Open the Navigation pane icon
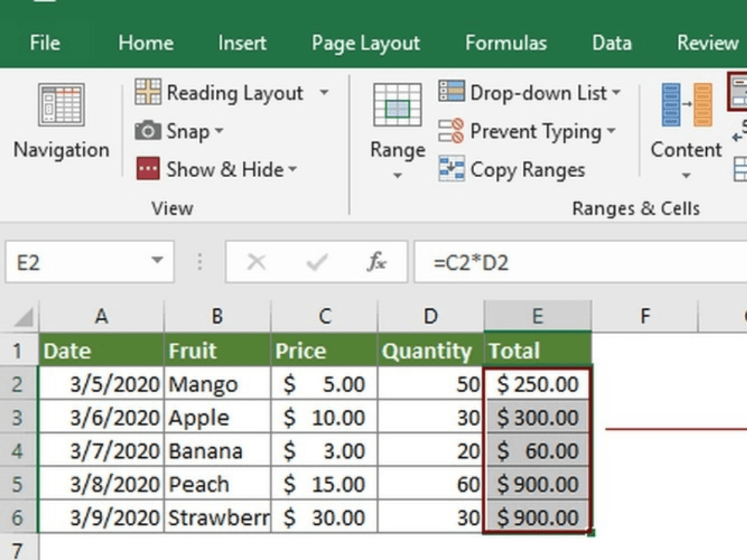The image size is (747, 560). point(61,106)
